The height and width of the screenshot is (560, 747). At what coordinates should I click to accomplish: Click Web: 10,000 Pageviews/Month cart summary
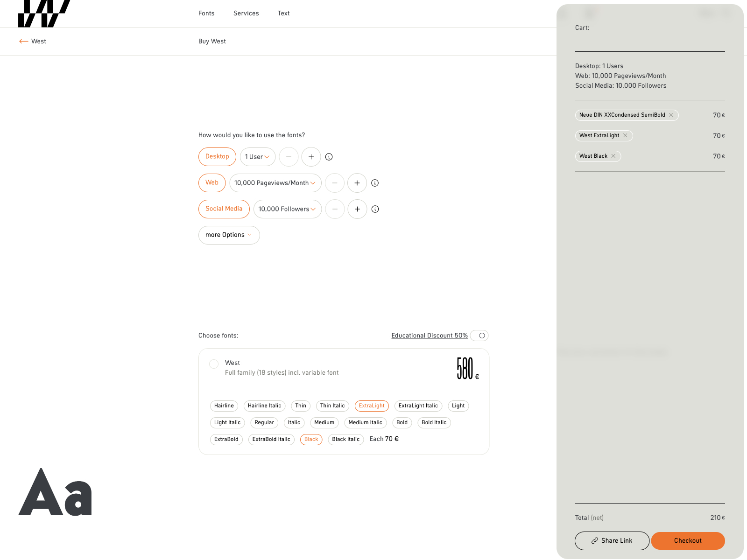pos(620,76)
